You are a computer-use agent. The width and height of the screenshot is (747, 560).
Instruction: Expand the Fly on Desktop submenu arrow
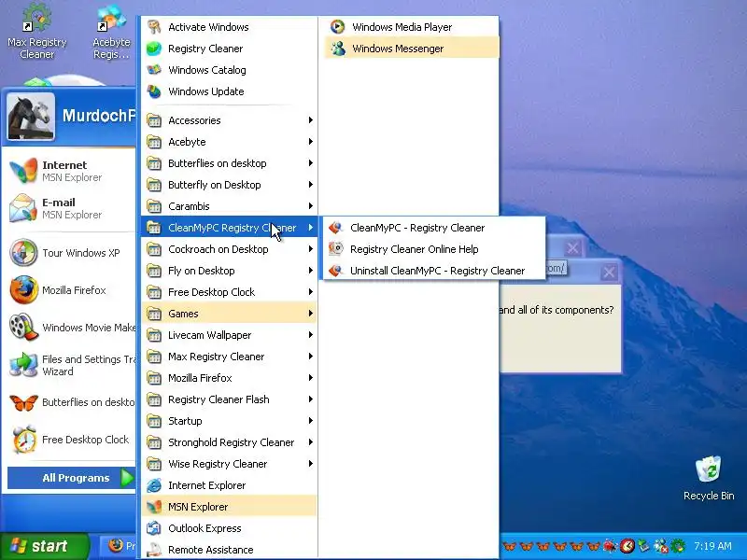pyautogui.click(x=311, y=271)
